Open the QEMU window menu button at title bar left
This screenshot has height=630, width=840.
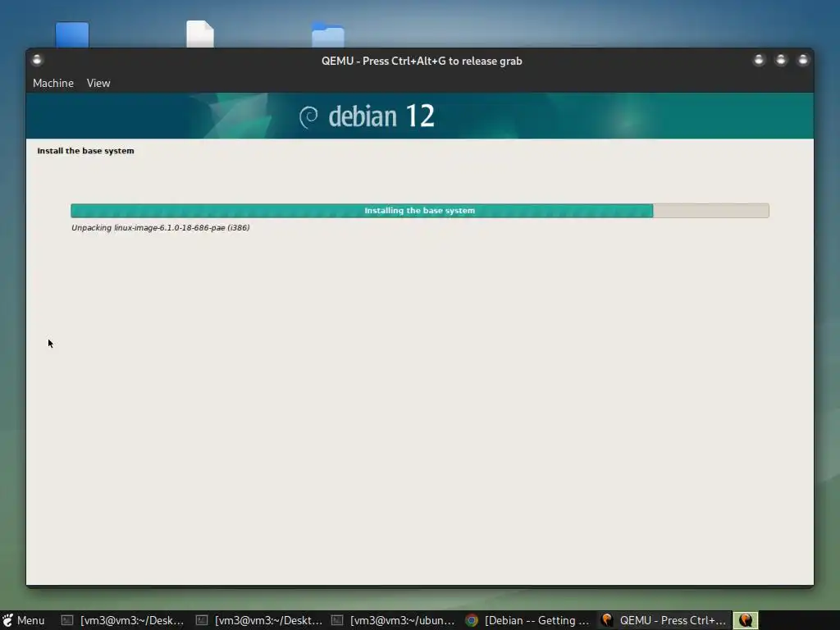pos(37,60)
